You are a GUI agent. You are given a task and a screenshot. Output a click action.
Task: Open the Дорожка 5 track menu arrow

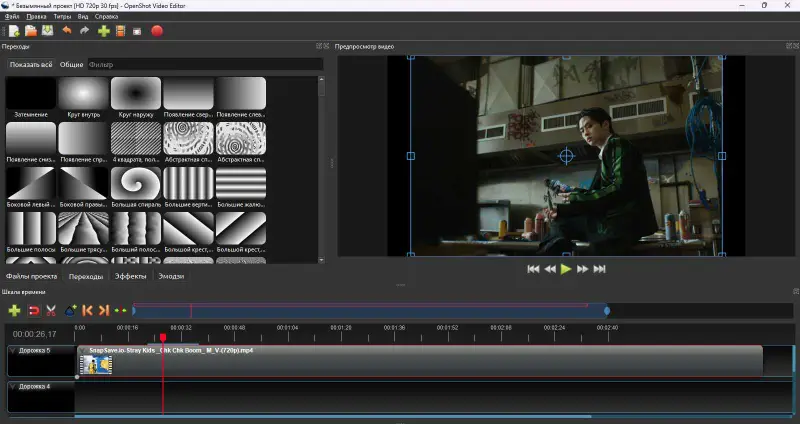pyautogui.click(x=13, y=351)
